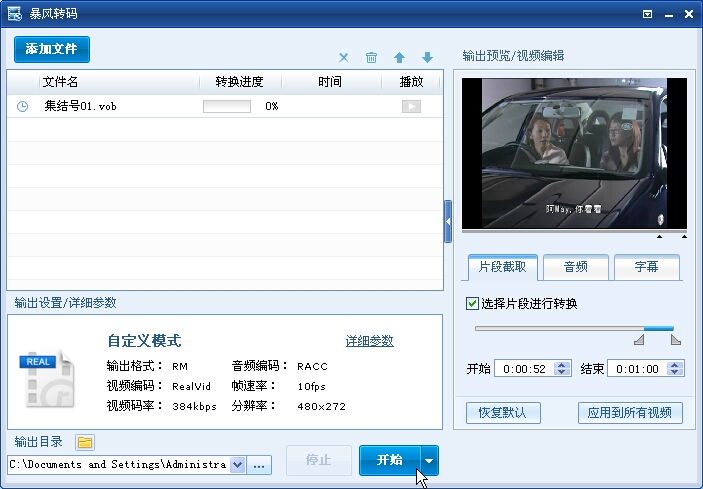The height and width of the screenshot is (489, 703).
Task: Expand the 开始 button dropdown arrow
Action: tap(430, 460)
